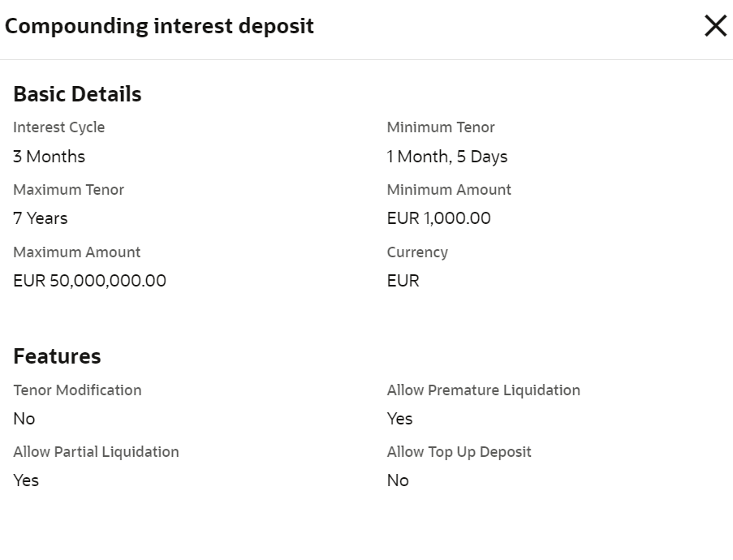Select the Tenor Modification label

[77, 390]
